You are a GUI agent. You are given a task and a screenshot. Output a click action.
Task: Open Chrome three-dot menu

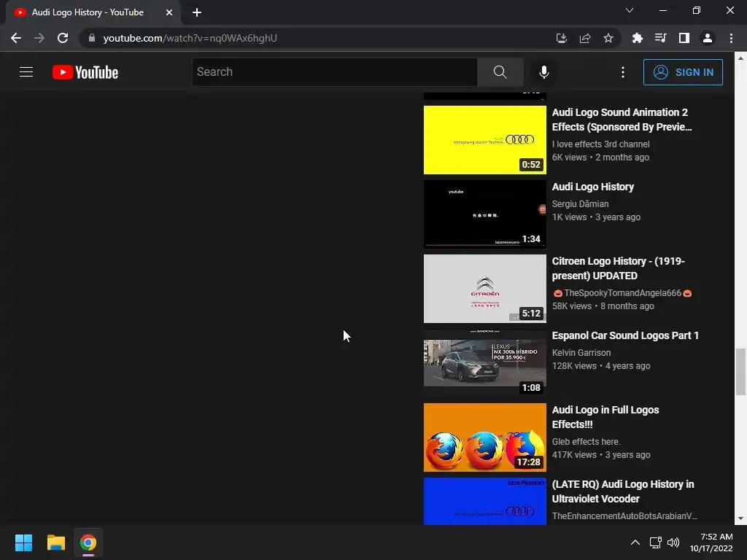731,38
